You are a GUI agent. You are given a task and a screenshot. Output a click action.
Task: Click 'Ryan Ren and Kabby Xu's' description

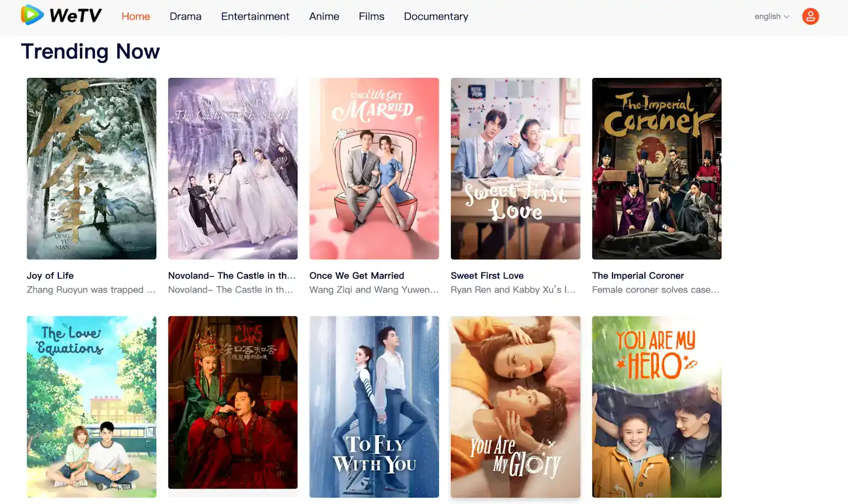click(513, 290)
